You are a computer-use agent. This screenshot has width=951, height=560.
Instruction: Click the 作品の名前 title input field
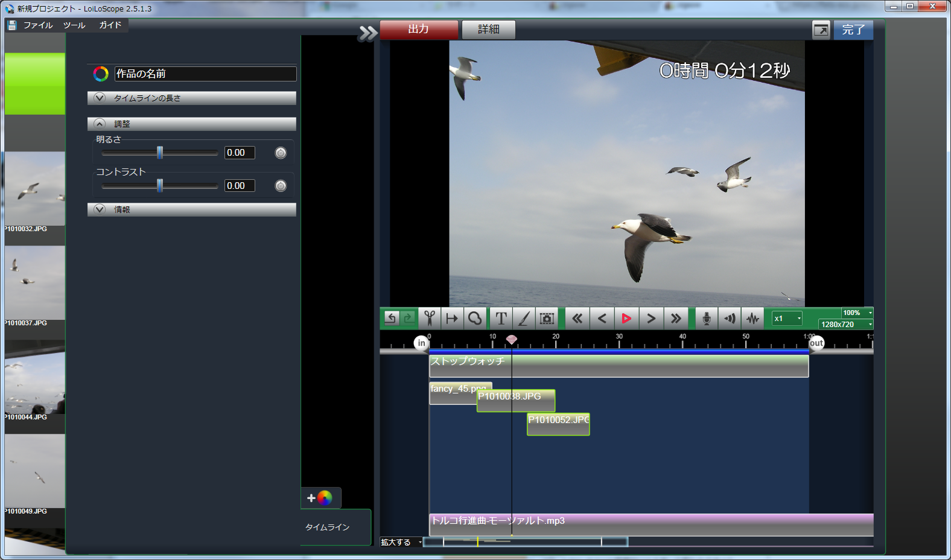pos(205,74)
